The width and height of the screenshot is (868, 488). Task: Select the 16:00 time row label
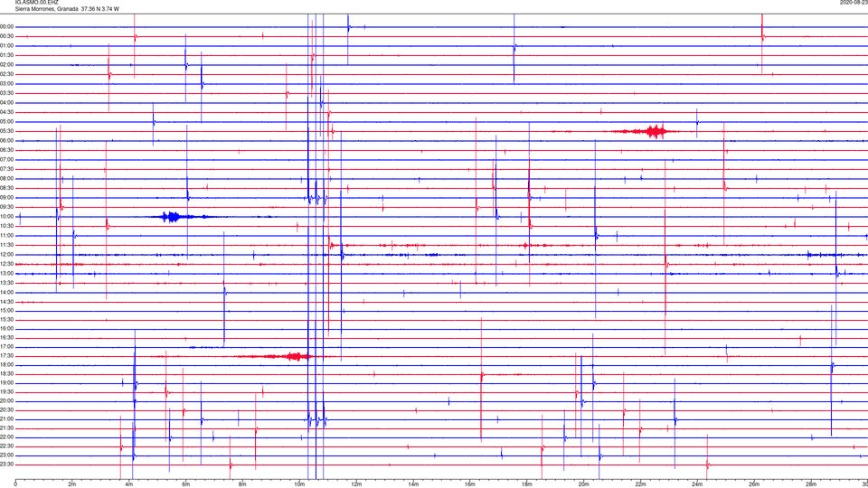click(7, 329)
